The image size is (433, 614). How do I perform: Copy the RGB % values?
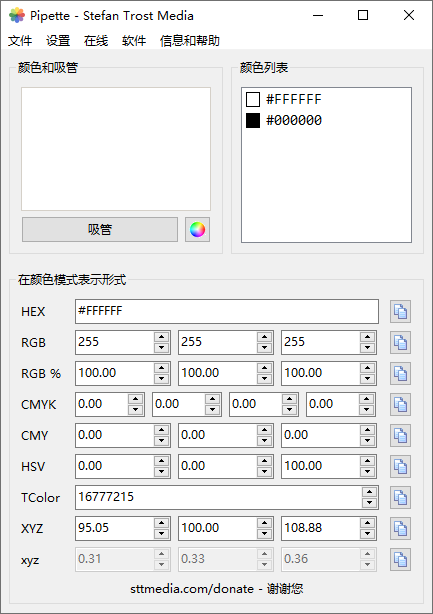400,374
